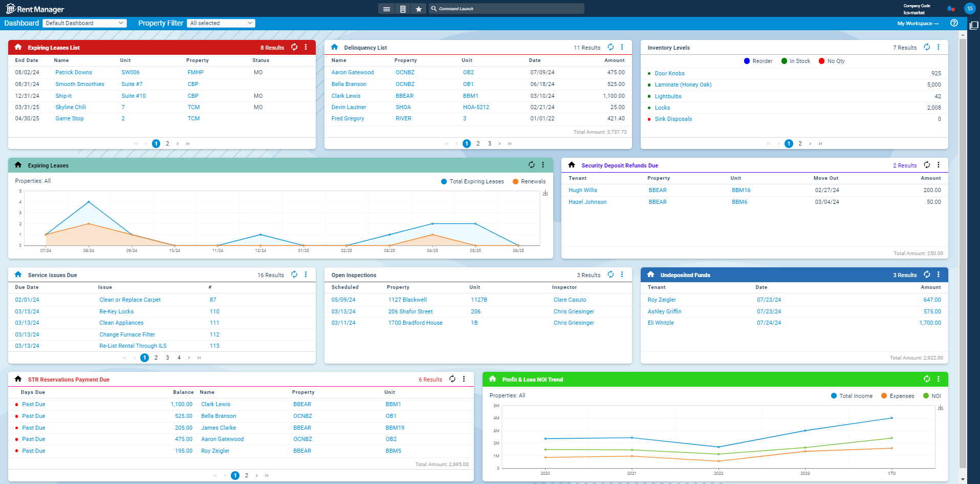Open Door Knobs inventory item
The height and width of the screenshot is (484, 980).
(669, 73)
